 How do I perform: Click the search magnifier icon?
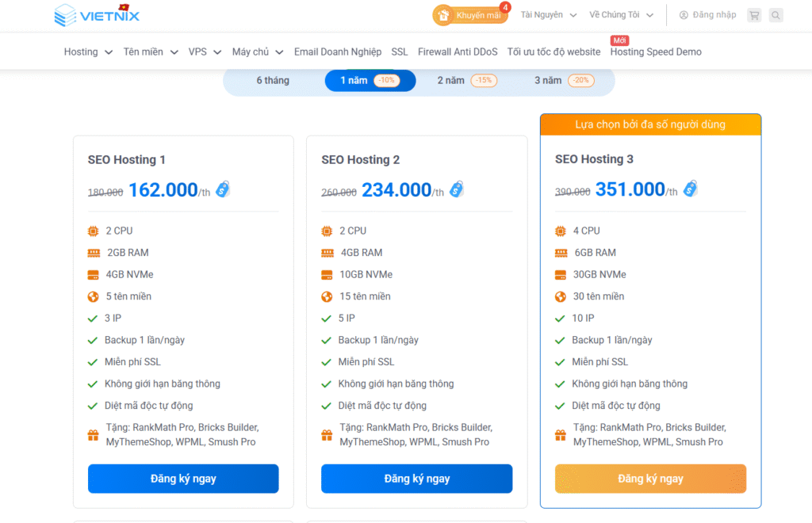[776, 15]
